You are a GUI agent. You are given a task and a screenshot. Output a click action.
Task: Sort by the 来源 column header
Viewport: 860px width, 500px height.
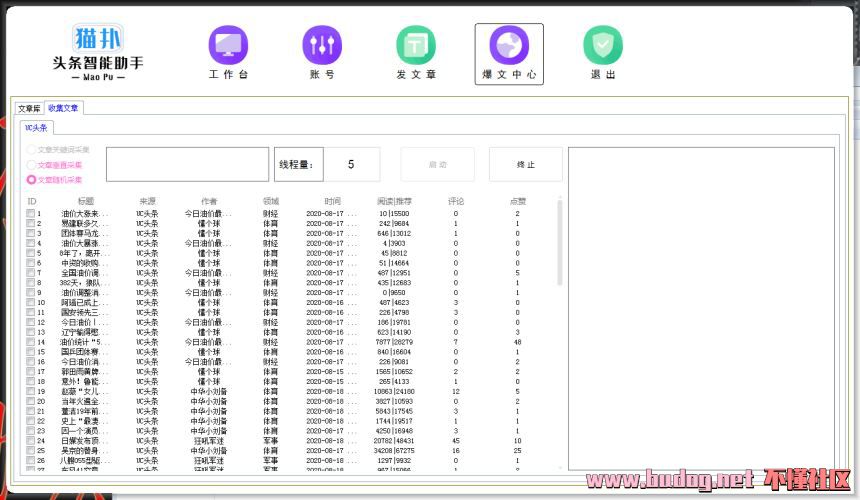(147, 201)
